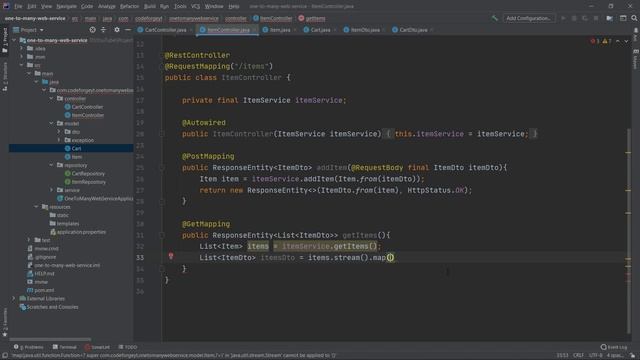The width and height of the screenshot is (640, 360).
Task: Collapse the controller package
Action: [52, 98]
